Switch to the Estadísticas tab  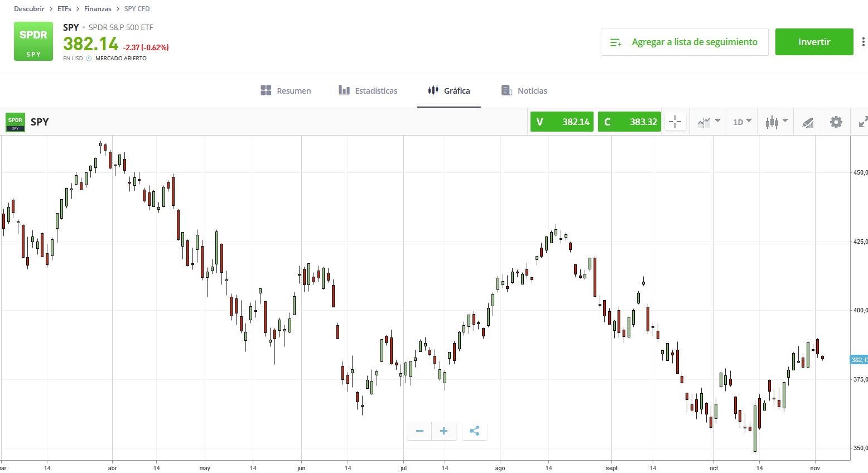pyautogui.click(x=368, y=90)
